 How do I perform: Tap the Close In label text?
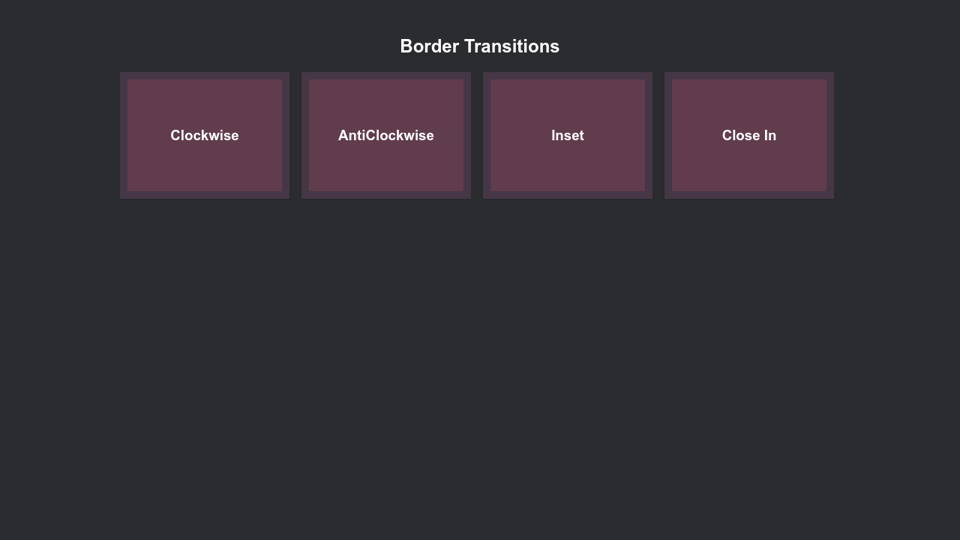coord(748,135)
